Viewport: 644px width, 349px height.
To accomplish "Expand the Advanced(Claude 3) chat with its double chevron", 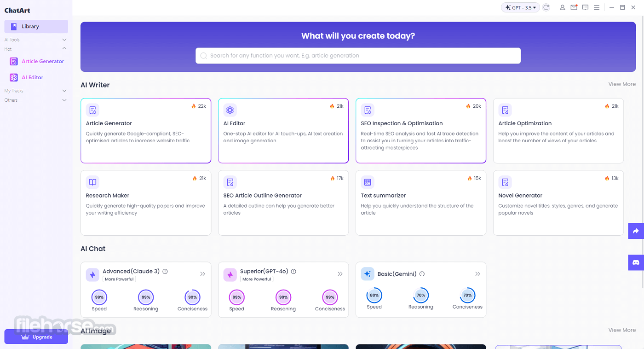I will pyautogui.click(x=202, y=274).
